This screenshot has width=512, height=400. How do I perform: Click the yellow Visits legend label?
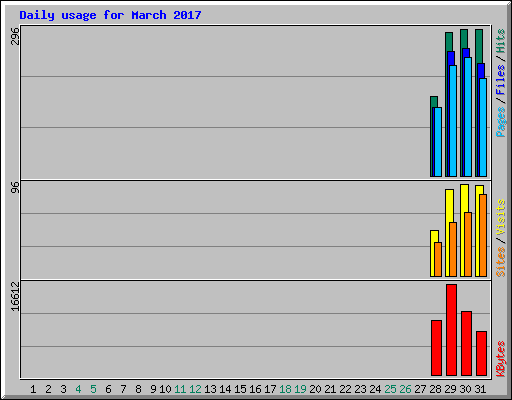500,217
